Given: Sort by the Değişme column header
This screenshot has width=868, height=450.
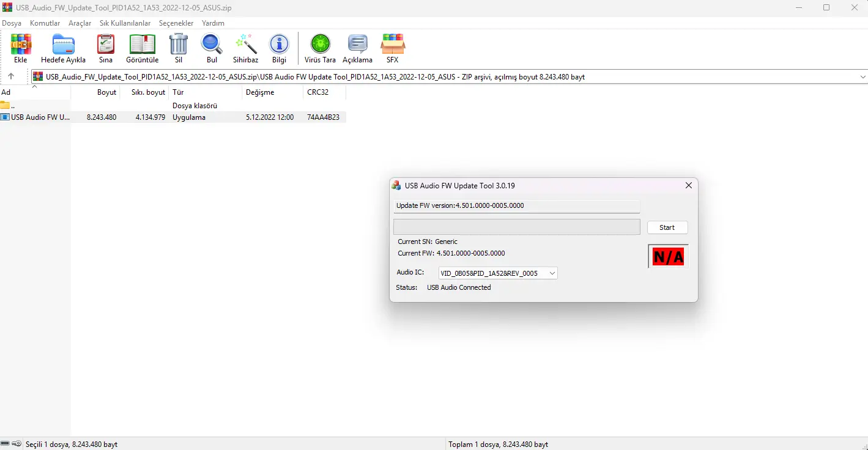Looking at the screenshot, I should [x=273, y=92].
